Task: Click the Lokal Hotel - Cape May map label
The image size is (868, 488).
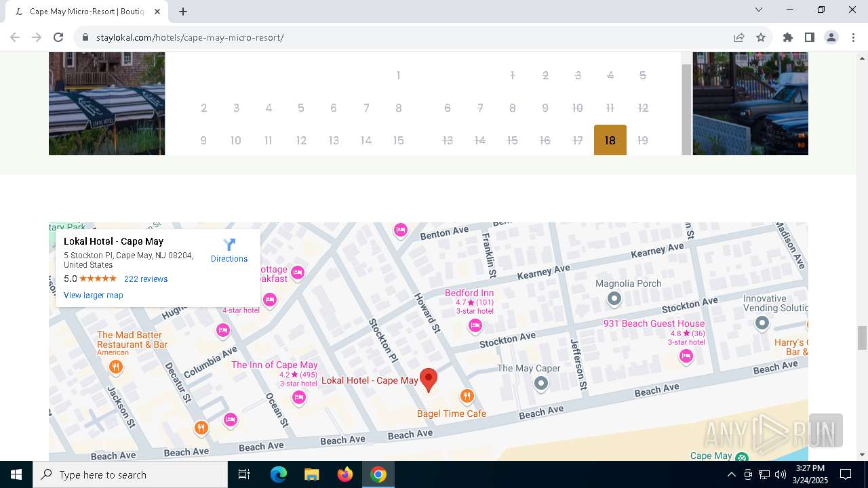Action: click(370, 380)
